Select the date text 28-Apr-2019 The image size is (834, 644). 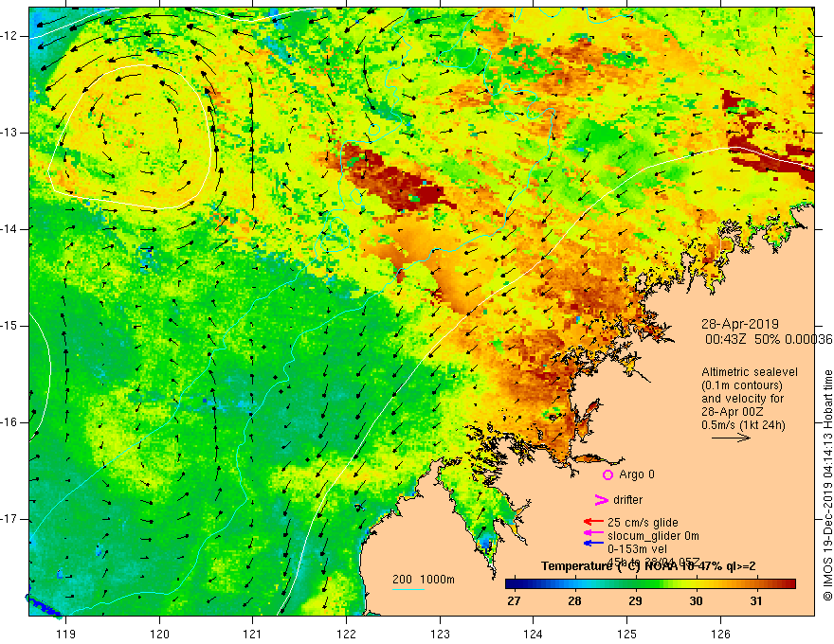pos(740,324)
